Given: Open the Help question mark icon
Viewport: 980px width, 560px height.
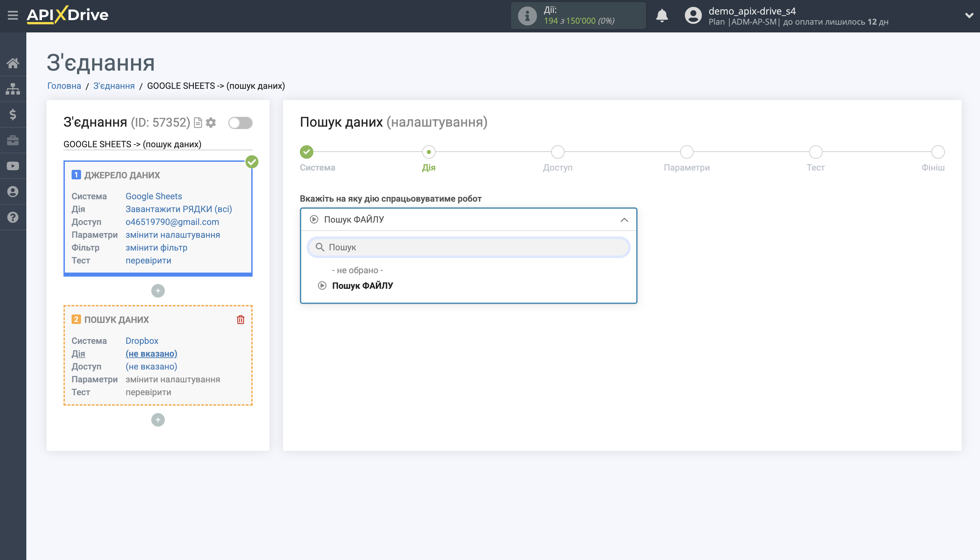Looking at the screenshot, I should 13,217.
